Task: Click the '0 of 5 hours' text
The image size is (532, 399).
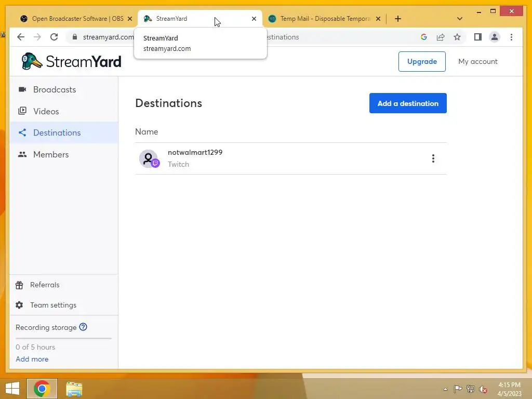Action: pos(35,347)
